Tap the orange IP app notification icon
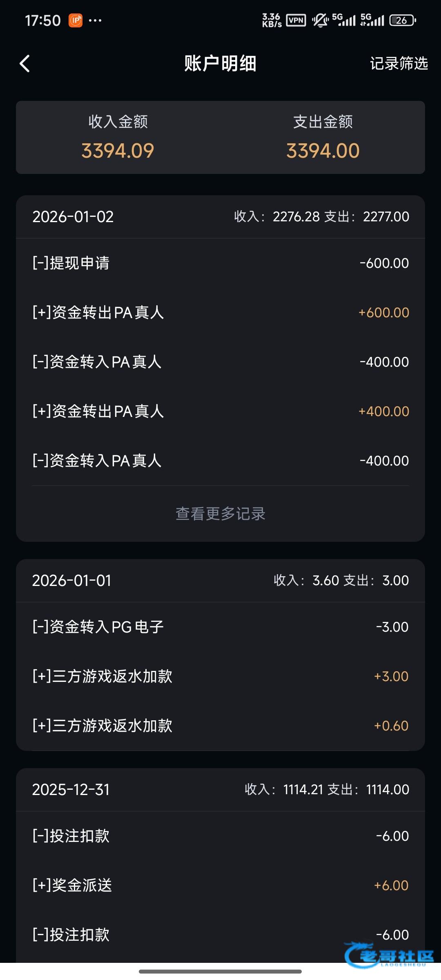Viewport: 441px width, 980px height. pyautogui.click(x=76, y=20)
